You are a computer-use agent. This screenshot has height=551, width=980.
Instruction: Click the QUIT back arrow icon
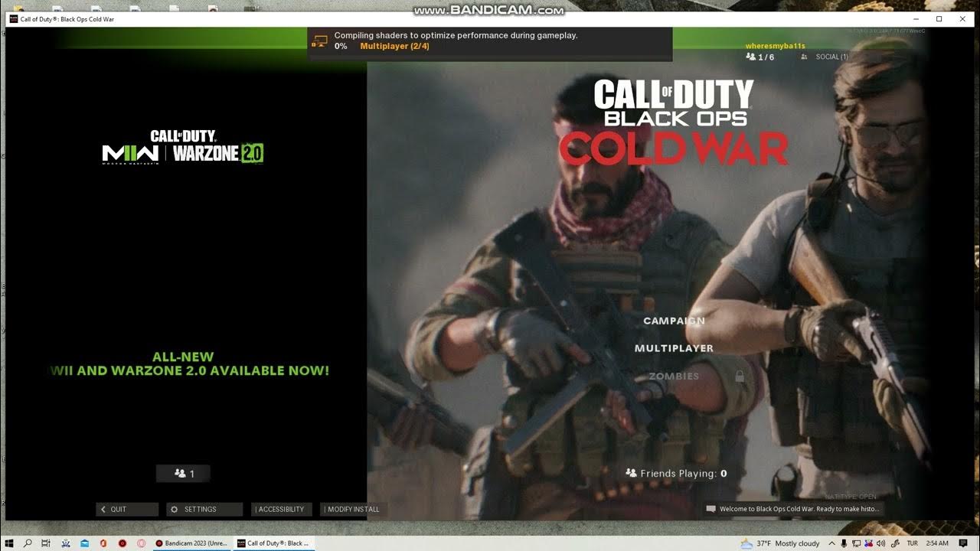coord(103,509)
